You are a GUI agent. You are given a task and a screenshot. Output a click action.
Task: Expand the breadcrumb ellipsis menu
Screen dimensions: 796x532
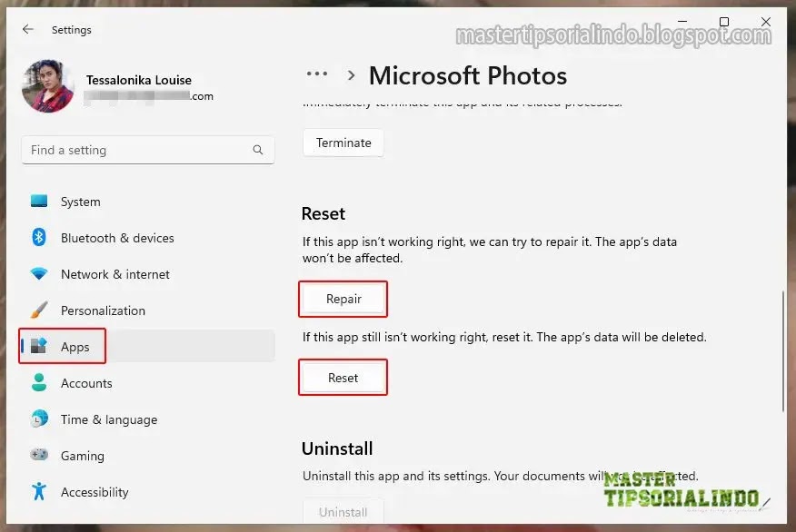pos(317,74)
